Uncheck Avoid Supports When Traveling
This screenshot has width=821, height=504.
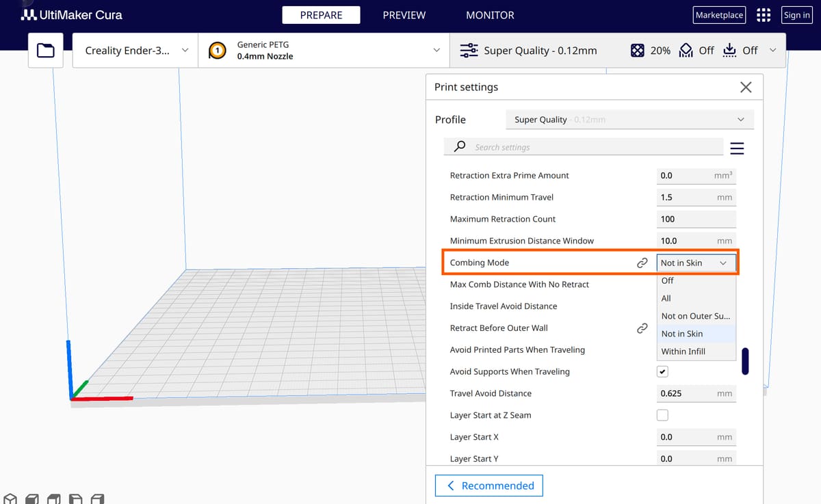[x=662, y=371]
